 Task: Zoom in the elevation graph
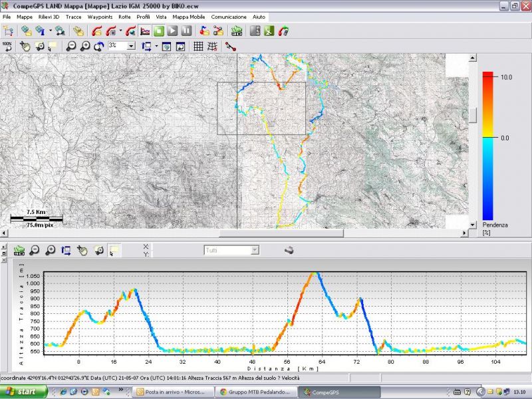51,251
